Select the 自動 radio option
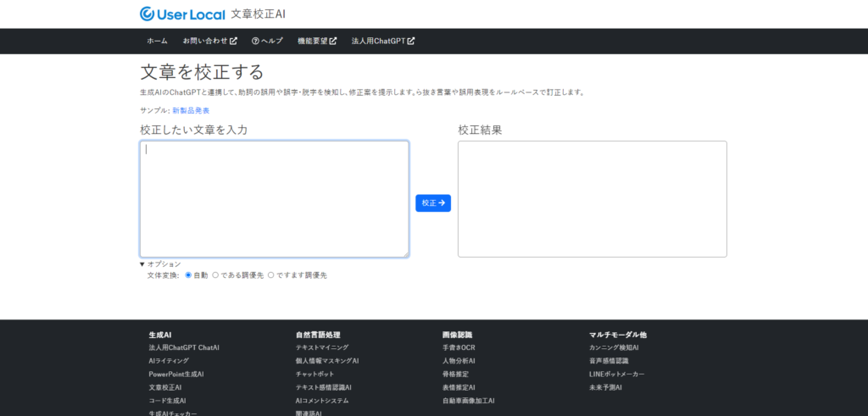Screen dimensions: 868x416 click(188, 275)
